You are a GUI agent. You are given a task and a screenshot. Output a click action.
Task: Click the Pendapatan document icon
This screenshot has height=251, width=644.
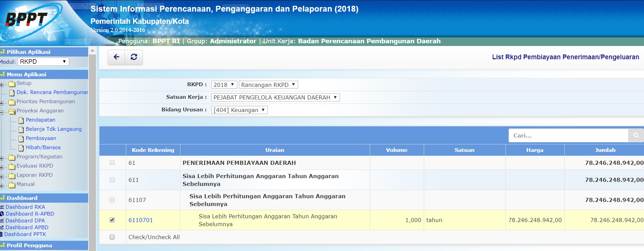coord(21,120)
